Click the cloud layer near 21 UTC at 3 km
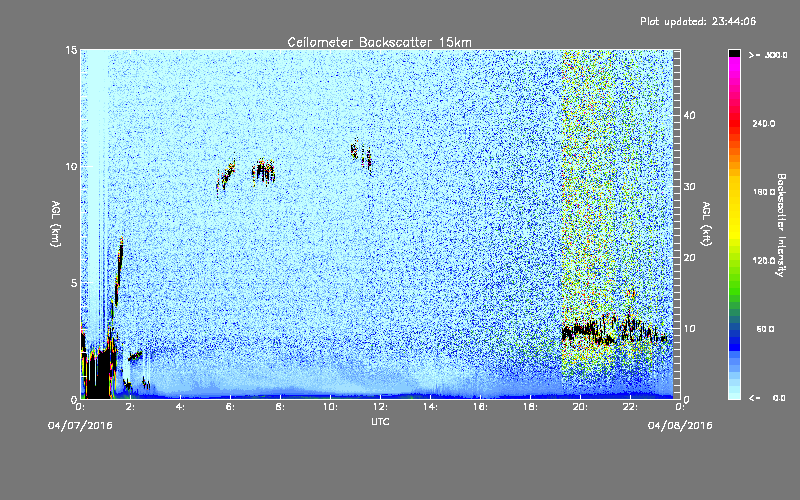 coord(612,331)
